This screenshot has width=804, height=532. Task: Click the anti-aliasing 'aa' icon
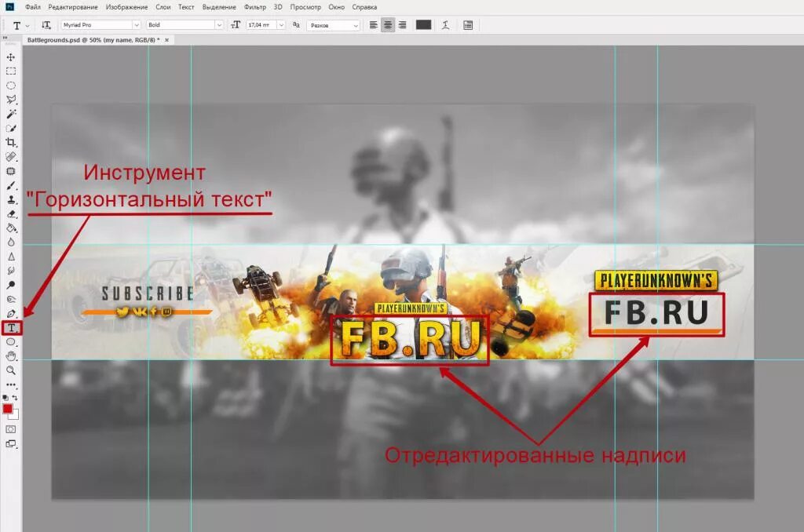pos(296,24)
